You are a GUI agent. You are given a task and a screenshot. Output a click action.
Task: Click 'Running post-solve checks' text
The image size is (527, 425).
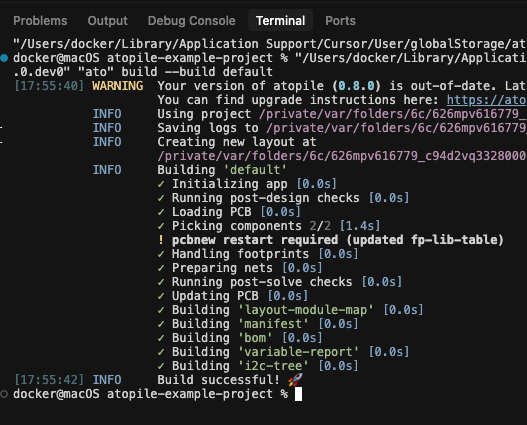pyautogui.click(x=262, y=282)
